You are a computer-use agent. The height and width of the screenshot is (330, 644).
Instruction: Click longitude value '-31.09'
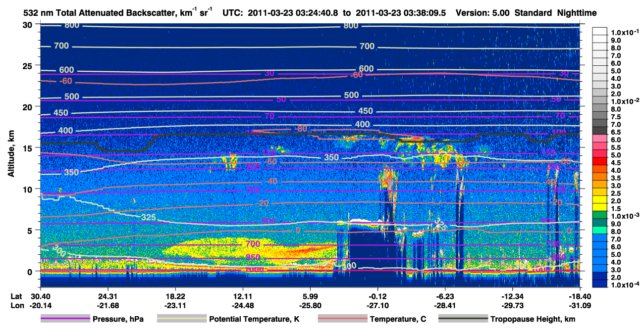[580, 306]
